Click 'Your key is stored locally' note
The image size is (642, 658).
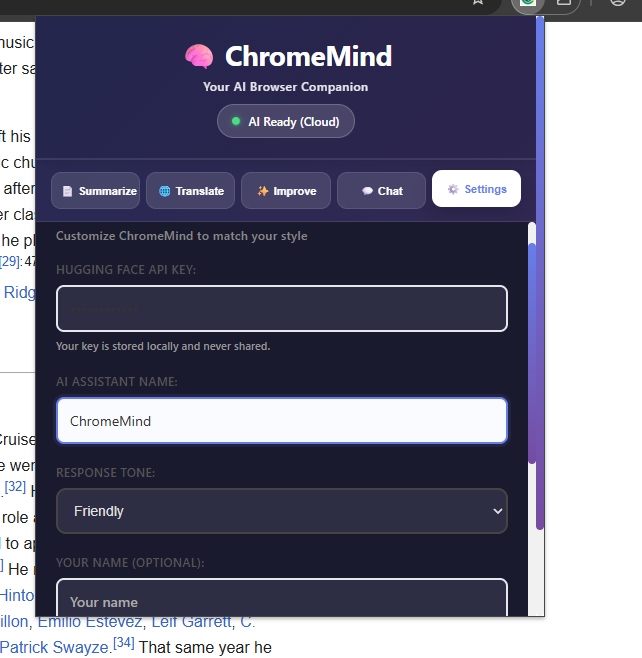pyautogui.click(x=163, y=346)
